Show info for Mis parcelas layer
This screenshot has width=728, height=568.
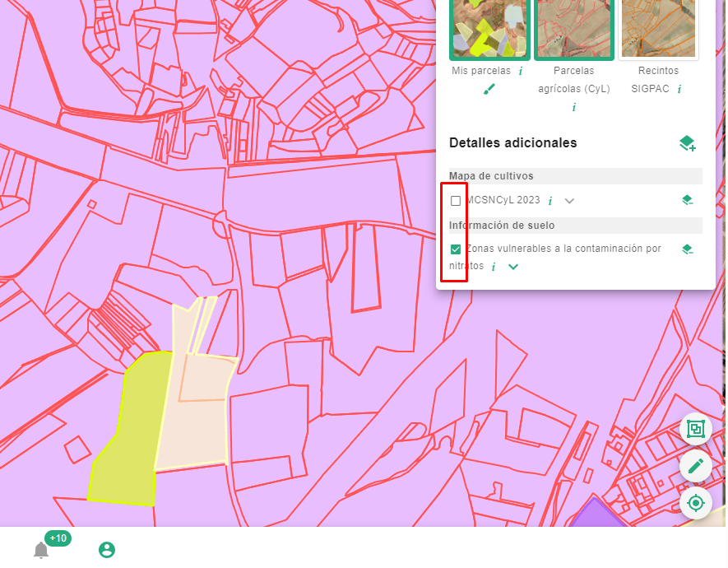click(521, 72)
